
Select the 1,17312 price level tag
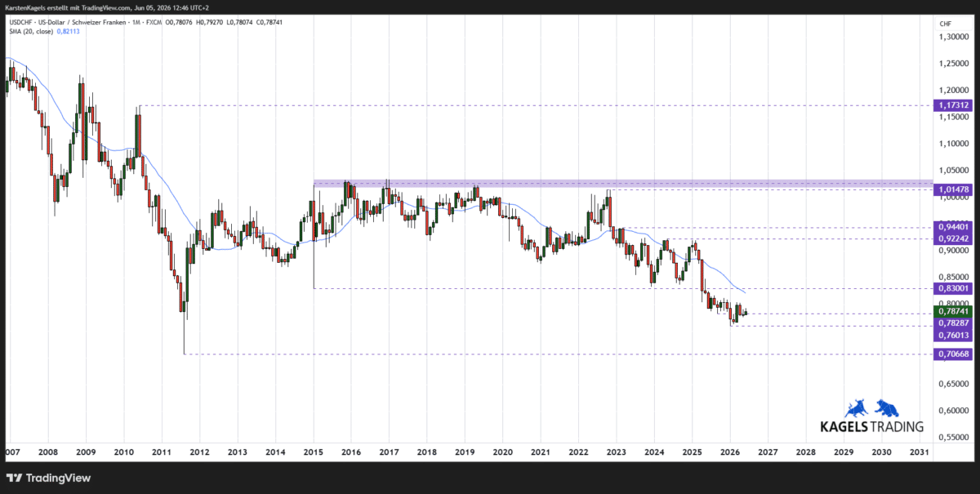click(x=953, y=105)
